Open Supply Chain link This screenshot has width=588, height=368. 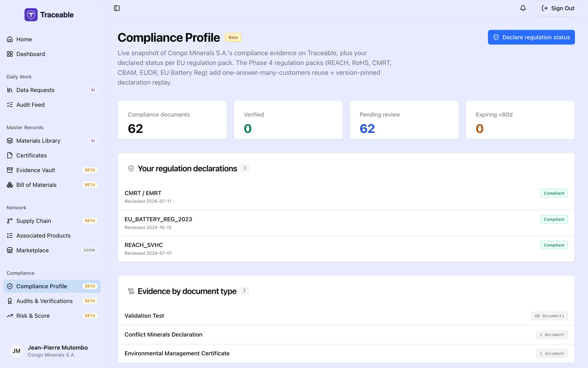coord(52,221)
